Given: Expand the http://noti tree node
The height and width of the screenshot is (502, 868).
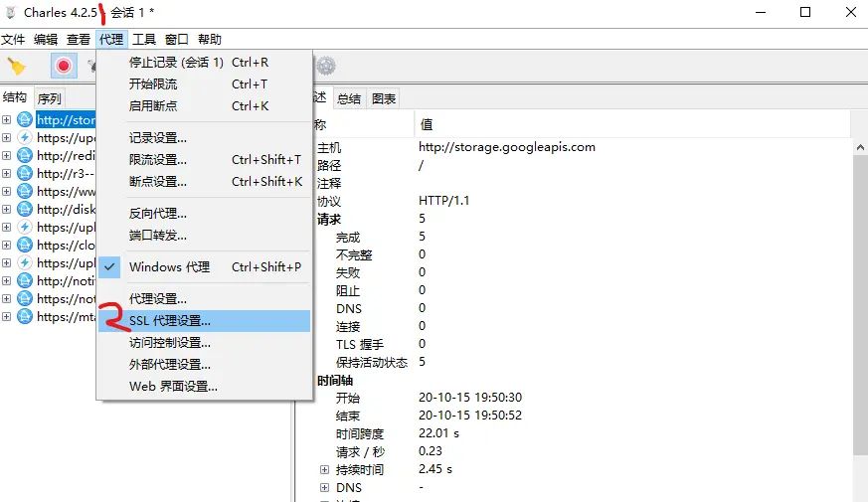Looking at the screenshot, I should (x=7, y=280).
